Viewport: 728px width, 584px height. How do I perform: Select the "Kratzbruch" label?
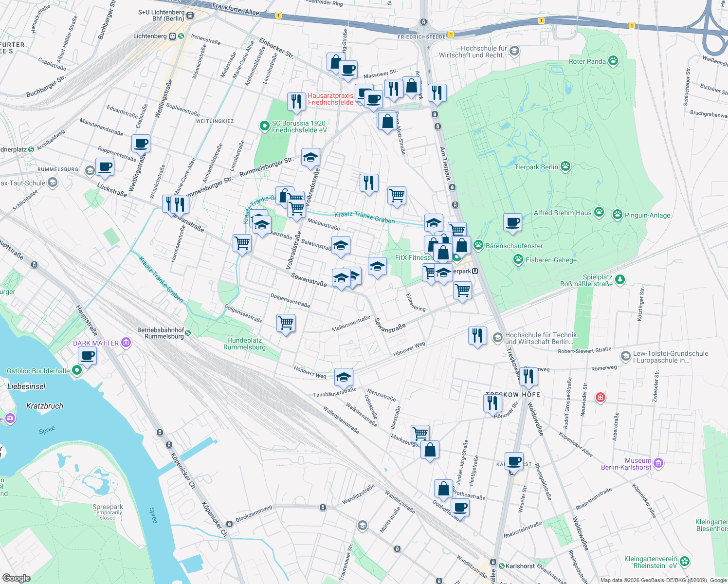[x=45, y=406]
